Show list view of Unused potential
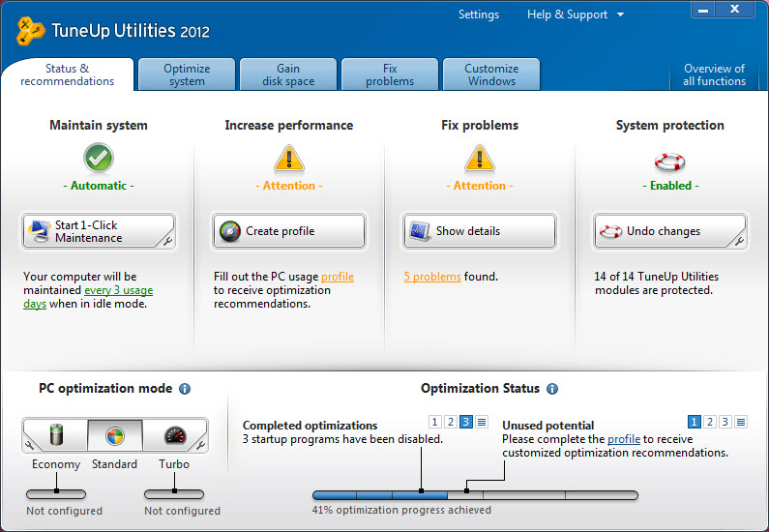The width and height of the screenshot is (769, 532). click(x=741, y=422)
